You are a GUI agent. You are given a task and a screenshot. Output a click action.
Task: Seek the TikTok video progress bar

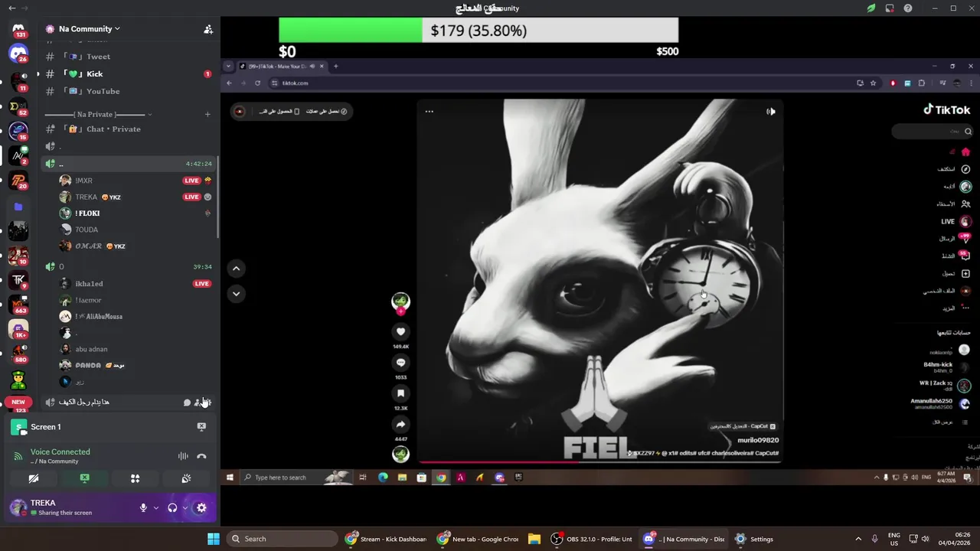599,461
